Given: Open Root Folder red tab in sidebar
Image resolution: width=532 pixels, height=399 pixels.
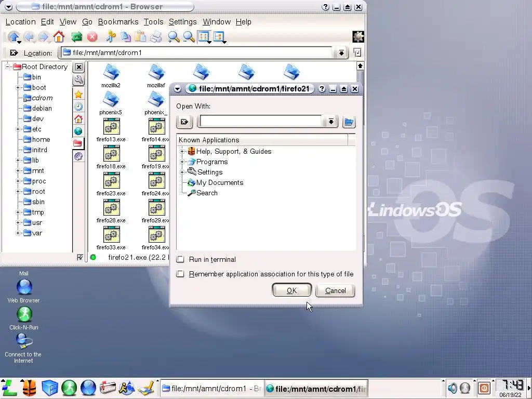Looking at the screenshot, I should click(78, 143).
